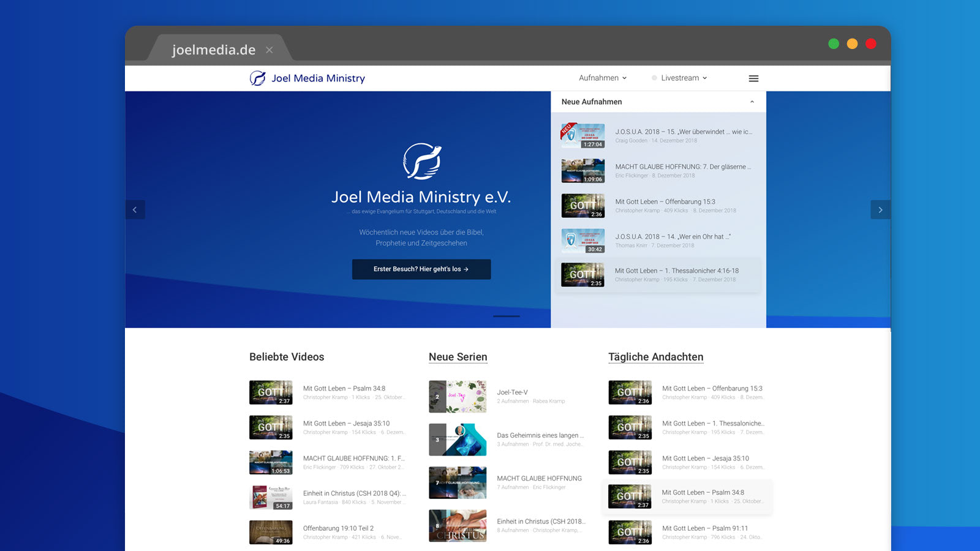Click the green window control dot
Viewport: 980px width, 551px height.
click(834, 43)
